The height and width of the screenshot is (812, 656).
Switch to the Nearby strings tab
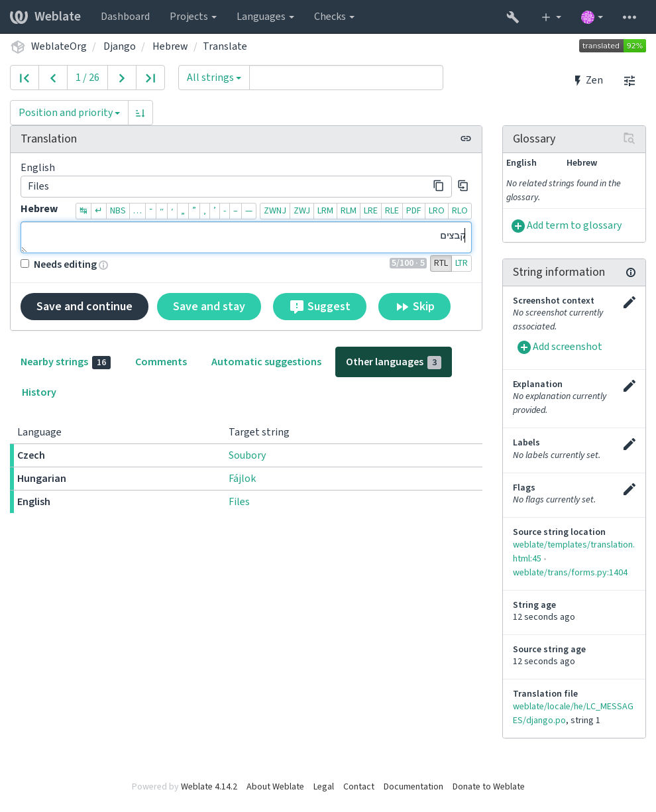66,362
